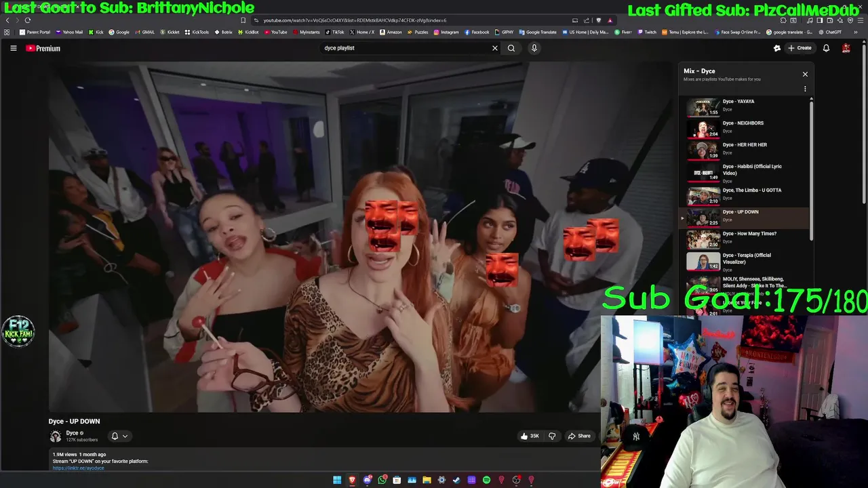The height and width of the screenshot is (488, 868).
Task: Close the Mix - Dyce playlist panel
Action: (x=805, y=74)
